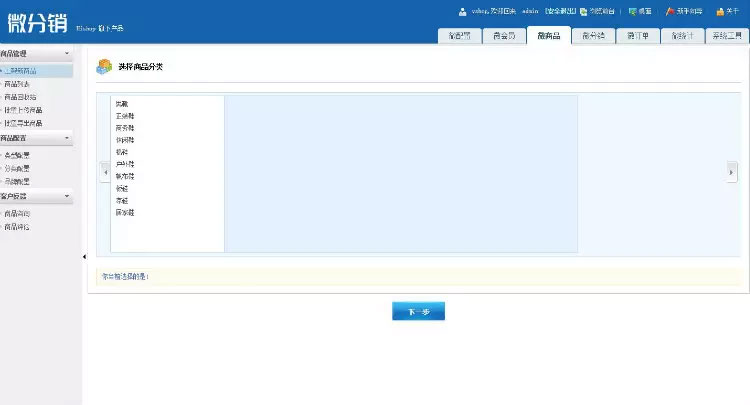Open 商品回收站 in the sidebar

20,97
